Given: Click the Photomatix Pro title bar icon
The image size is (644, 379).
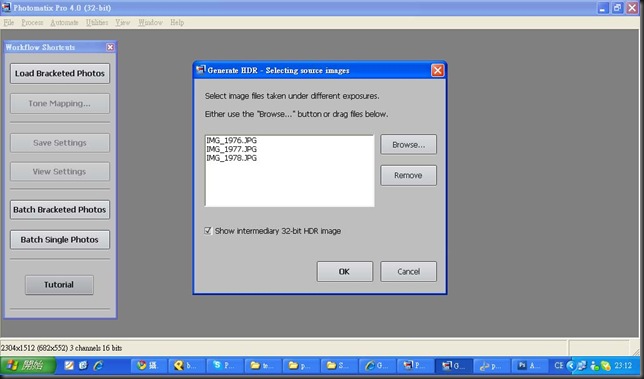Looking at the screenshot, I should coord(6,7).
